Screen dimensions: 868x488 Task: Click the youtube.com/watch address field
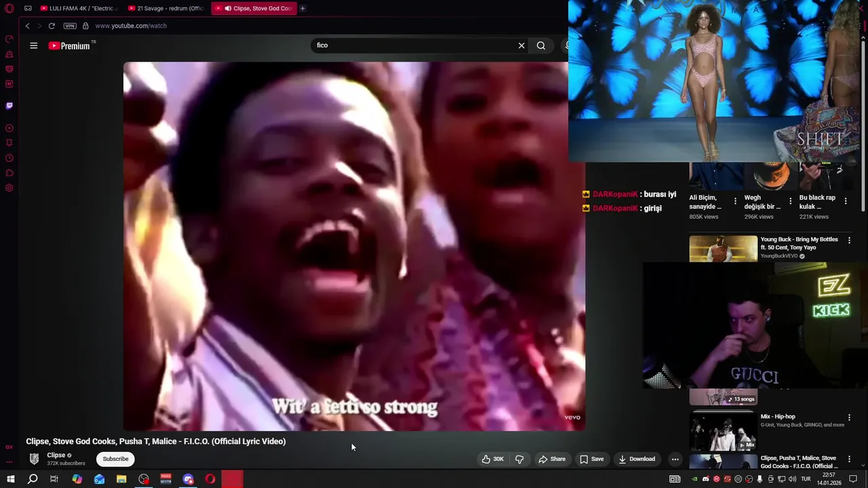pos(131,26)
